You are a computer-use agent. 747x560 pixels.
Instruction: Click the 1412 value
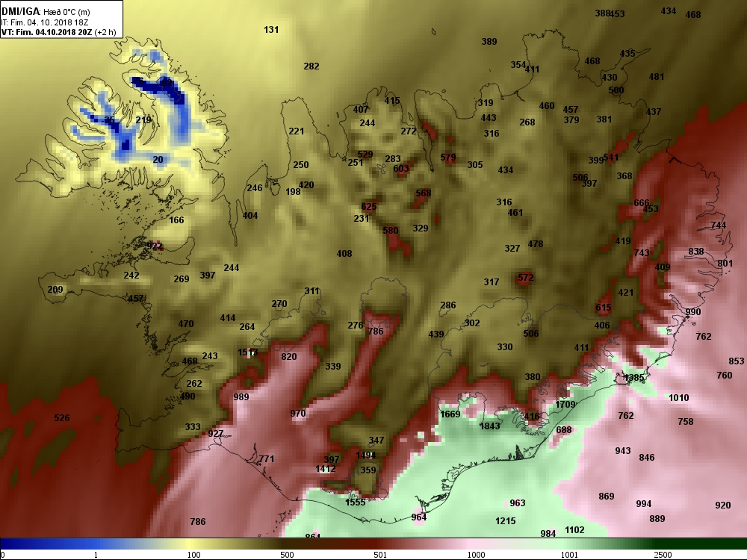pyautogui.click(x=326, y=469)
